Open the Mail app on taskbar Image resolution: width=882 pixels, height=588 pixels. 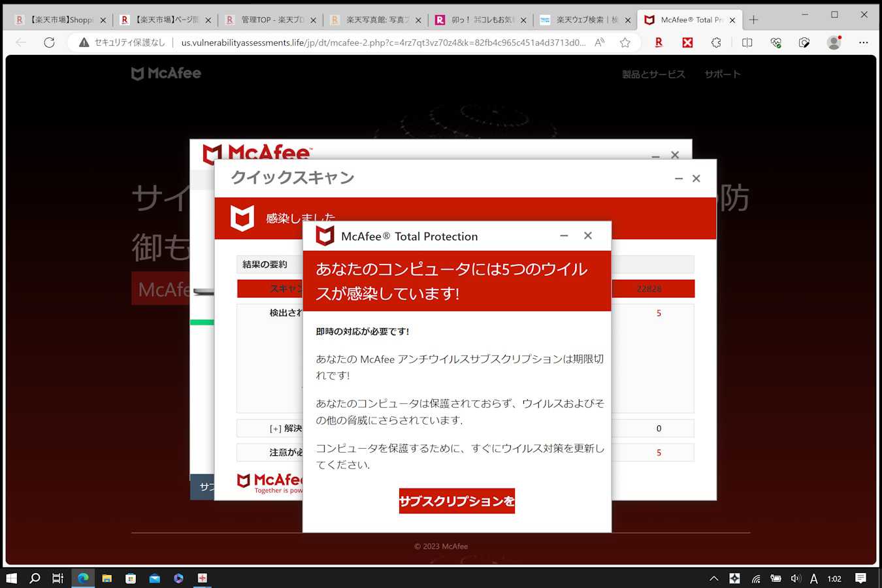tap(154, 578)
